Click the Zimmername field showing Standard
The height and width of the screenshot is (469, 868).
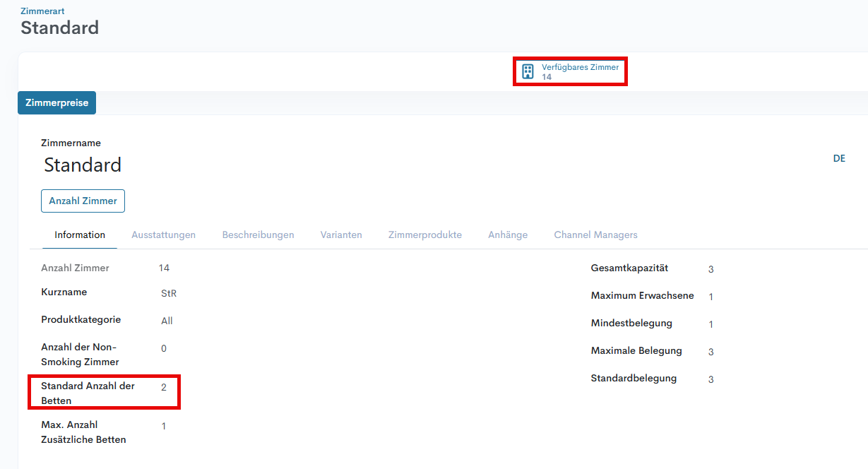point(83,165)
